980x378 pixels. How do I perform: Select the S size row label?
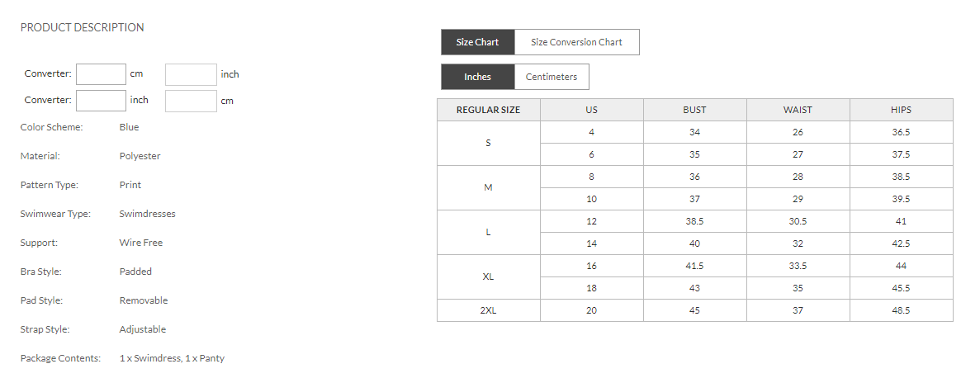pos(488,144)
